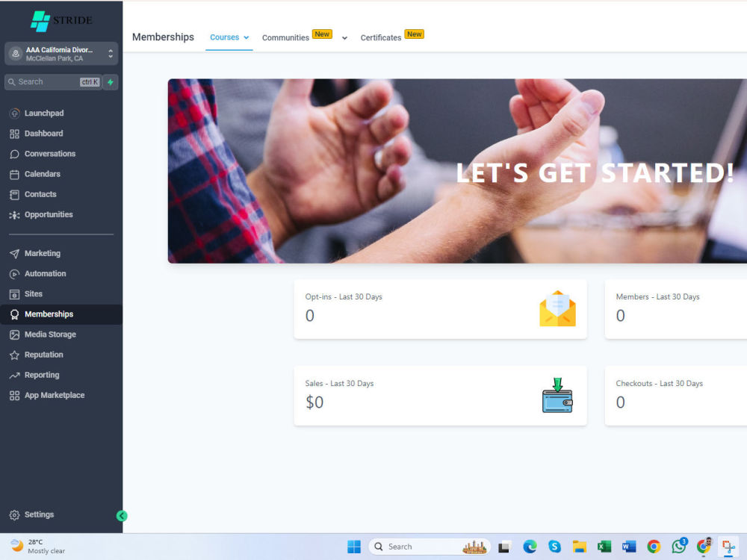Open Opt-ins - Last 30 Days card
747x560 pixels.
pos(440,309)
